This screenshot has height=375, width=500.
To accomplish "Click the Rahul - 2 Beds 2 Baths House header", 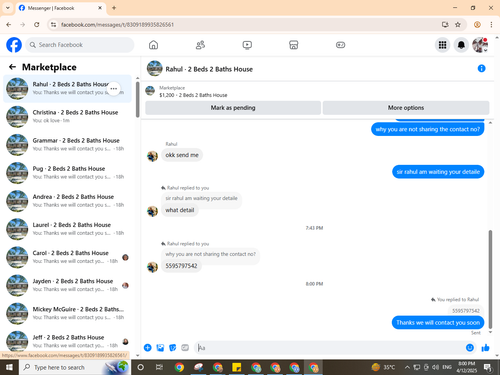I will tap(209, 69).
